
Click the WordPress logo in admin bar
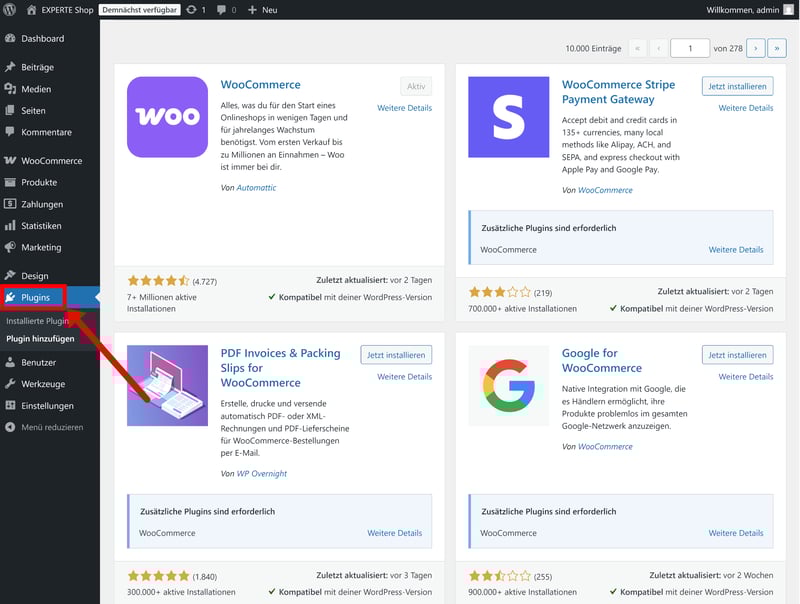pyautogui.click(x=10, y=9)
